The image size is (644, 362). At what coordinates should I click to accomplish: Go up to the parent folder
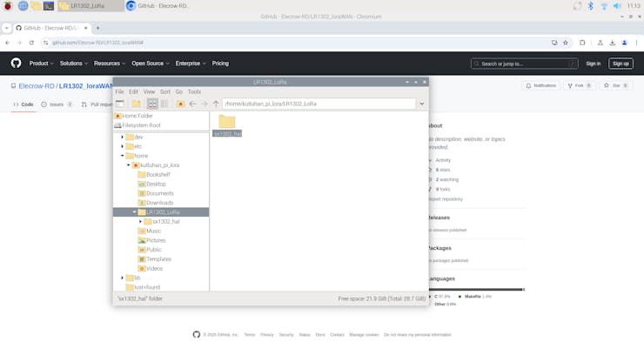point(216,104)
